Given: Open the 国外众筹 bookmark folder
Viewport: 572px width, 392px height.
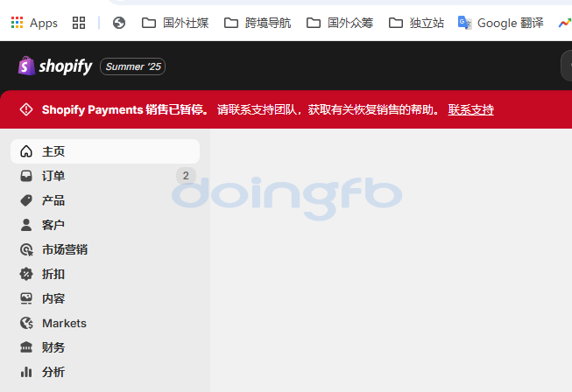Looking at the screenshot, I should tap(340, 23).
